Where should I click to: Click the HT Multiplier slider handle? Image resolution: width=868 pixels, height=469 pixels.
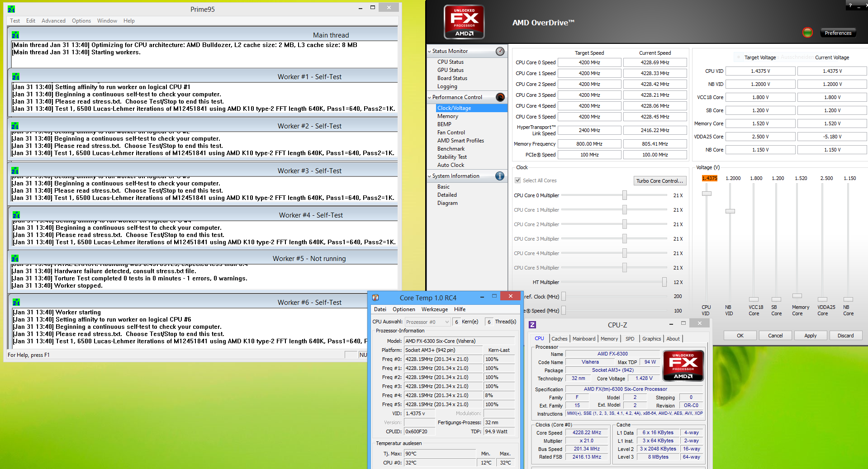coord(664,282)
